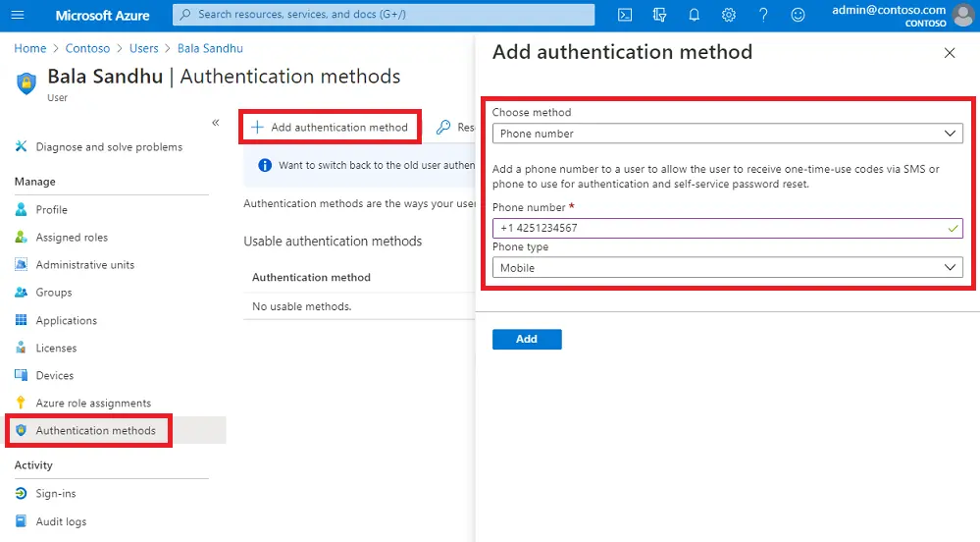Image resolution: width=980 pixels, height=542 pixels.
Task: Click the Phone number input field
Action: tap(721, 228)
